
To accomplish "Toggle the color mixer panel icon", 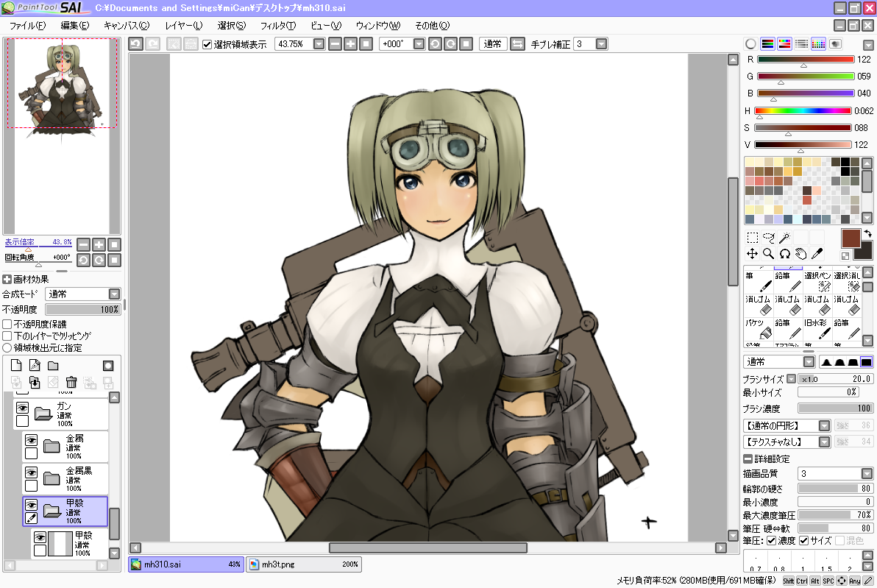I will tap(801, 43).
